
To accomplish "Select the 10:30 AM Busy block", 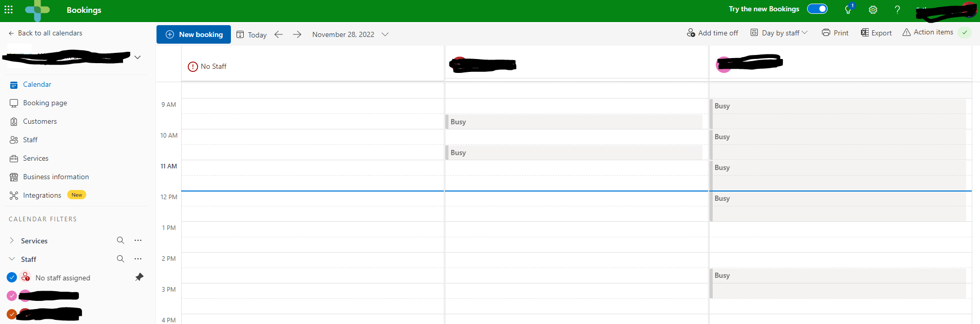I will pos(574,153).
